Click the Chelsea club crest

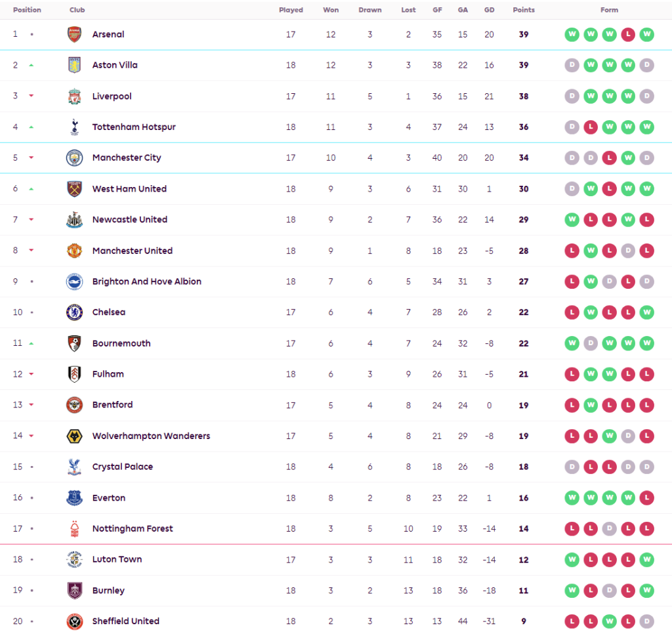point(75,312)
